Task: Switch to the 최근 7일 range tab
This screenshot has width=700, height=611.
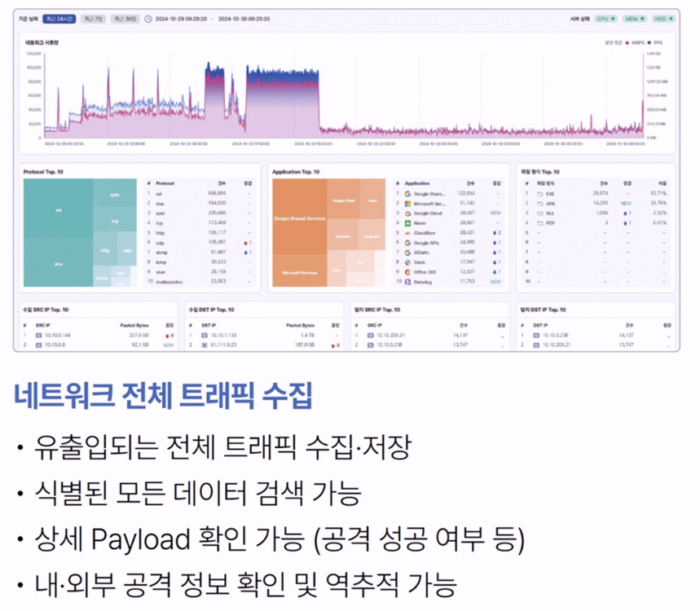Action: click(x=93, y=19)
